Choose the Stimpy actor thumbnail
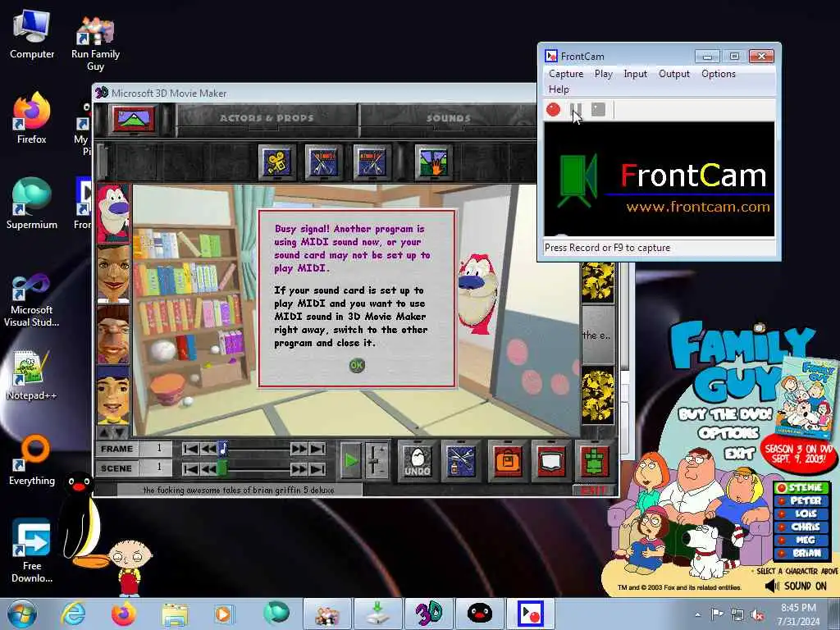The image size is (840, 630). tap(113, 213)
